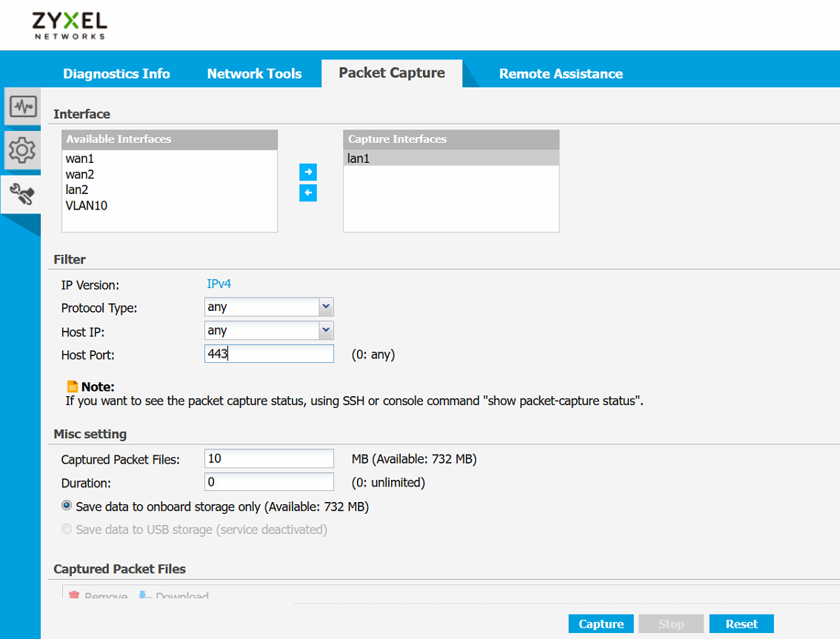Go to Remote Assistance tab

coord(561,74)
